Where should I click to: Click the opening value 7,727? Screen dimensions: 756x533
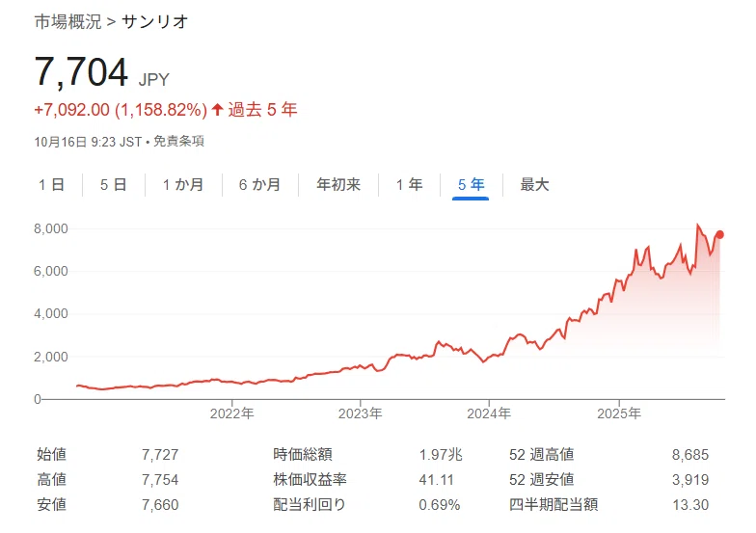pos(160,455)
